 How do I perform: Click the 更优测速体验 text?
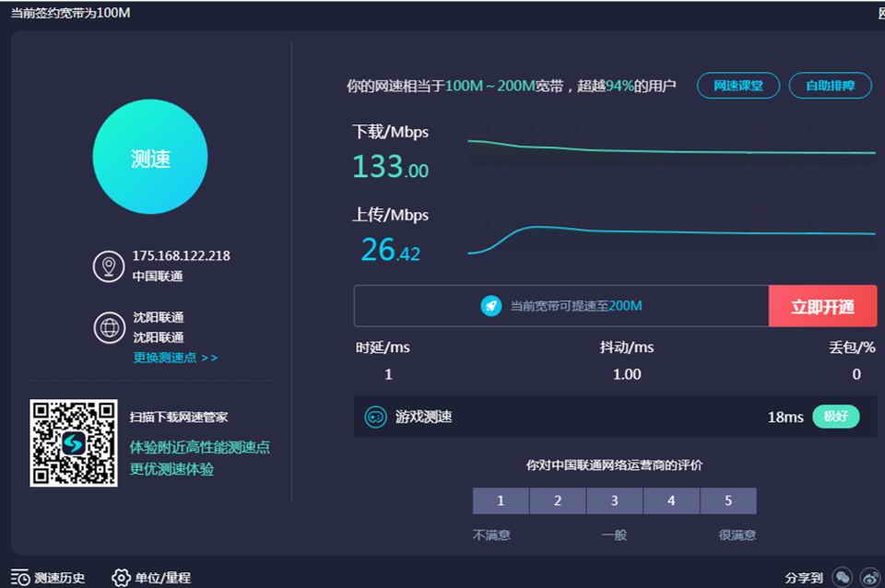click(171, 469)
